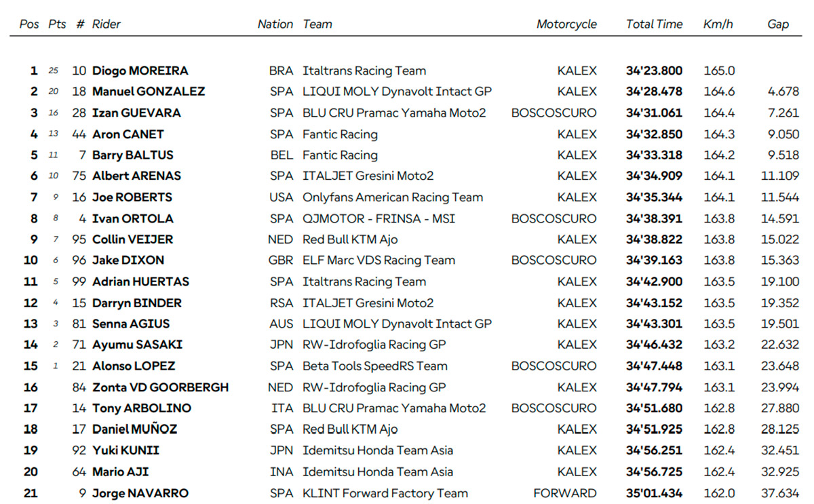The height and width of the screenshot is (504, 814).
Task: Select the FORWARD motorcycle cell
Action: click(x=565, y=493)
